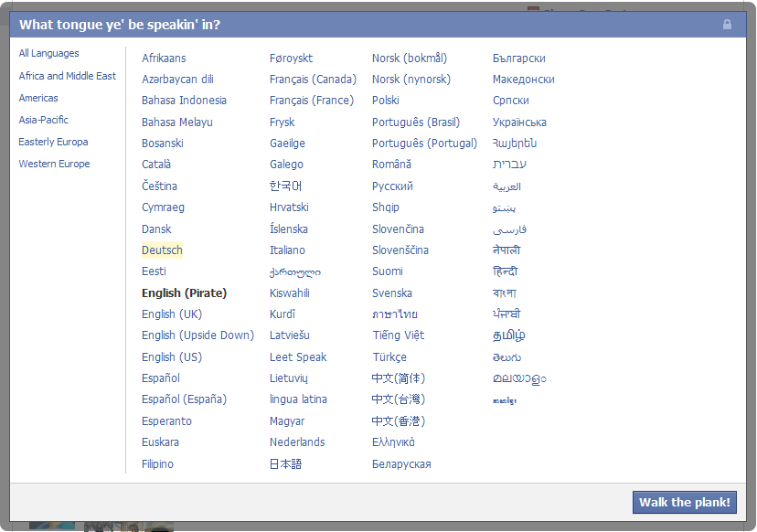Switch to English (UK)
757x532 pixels.
click(172, 314)
